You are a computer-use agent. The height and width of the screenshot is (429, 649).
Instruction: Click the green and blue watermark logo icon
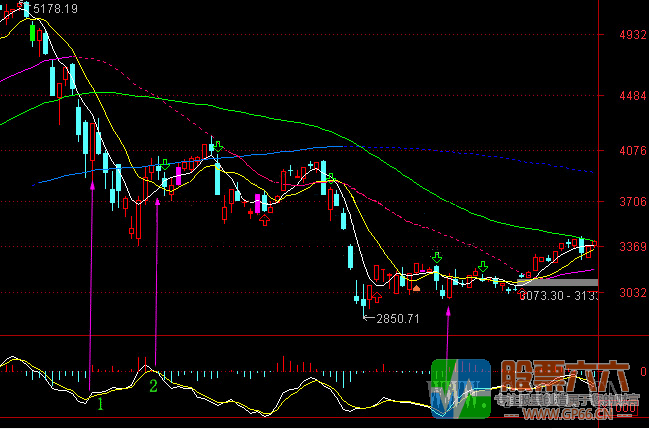tap(459, 386)
